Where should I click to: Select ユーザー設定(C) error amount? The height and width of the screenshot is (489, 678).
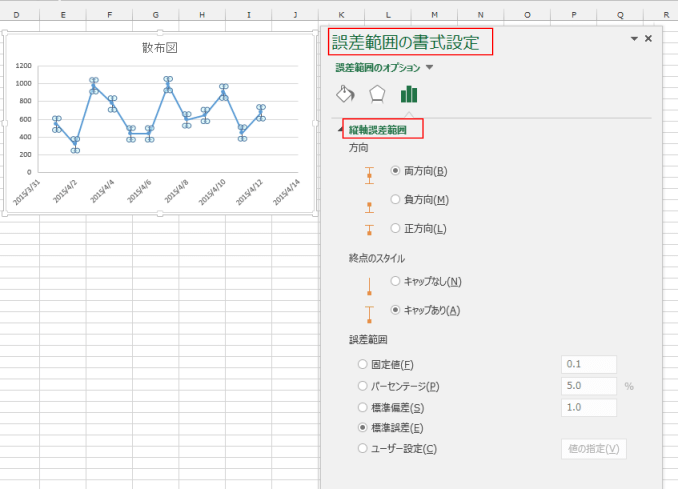click(x=362, y=449)
